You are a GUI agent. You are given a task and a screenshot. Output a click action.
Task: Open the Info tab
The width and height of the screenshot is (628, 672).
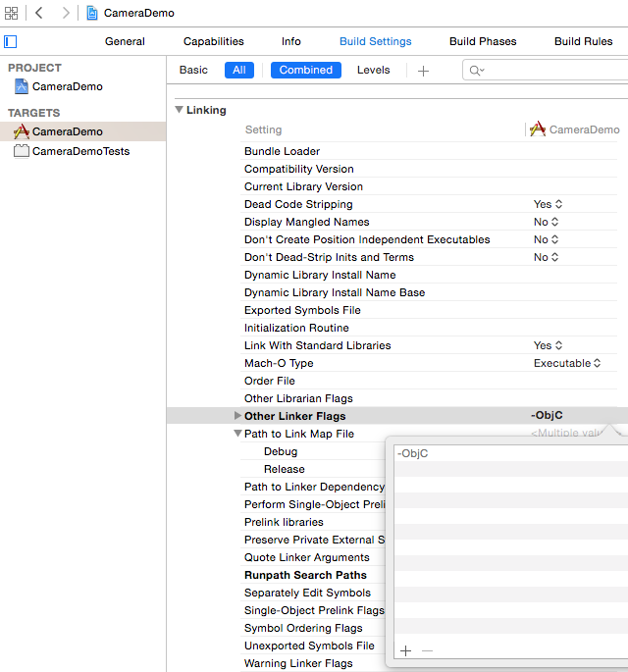(291, 41)
